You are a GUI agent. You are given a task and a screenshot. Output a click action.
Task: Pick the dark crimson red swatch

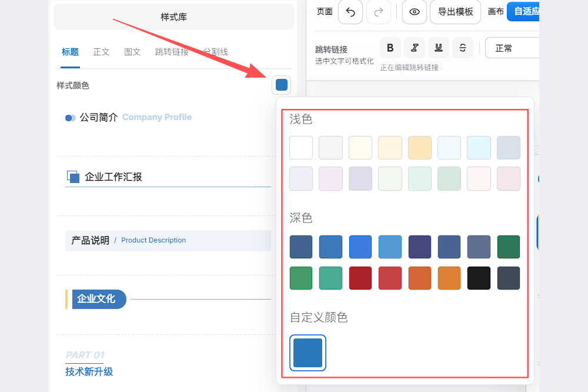(360, 278)
